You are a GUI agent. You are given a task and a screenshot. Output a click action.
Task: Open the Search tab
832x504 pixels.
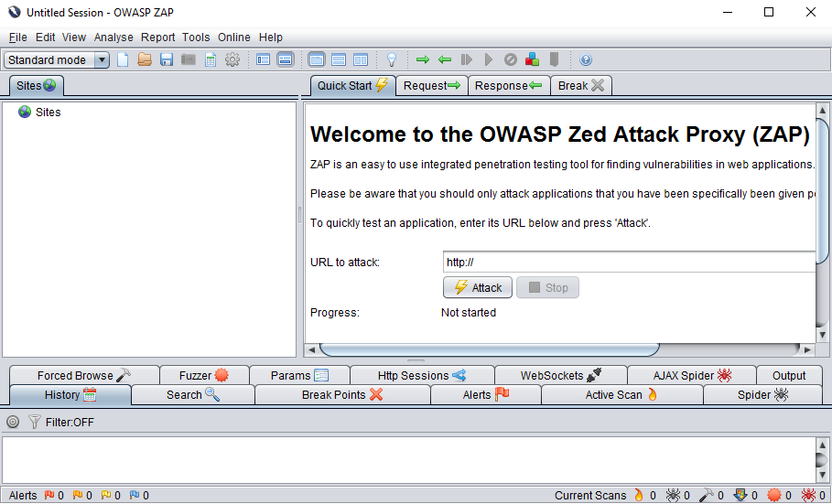click(x=193, y=395)
